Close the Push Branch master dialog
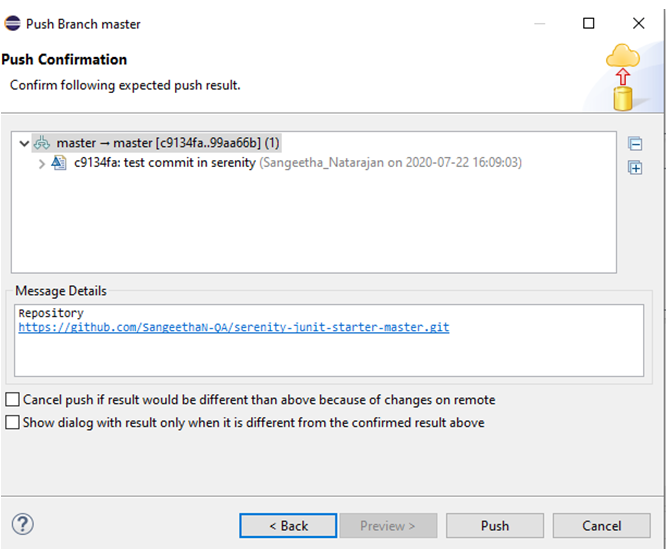The height and width of the screenshot is (554, 670). (x=638, y=23)
